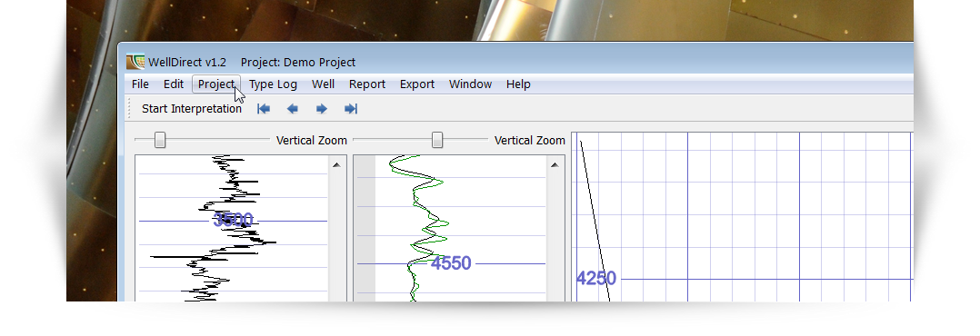The image size is (980, 336).
Task: Click the 3500 depth label in left log
Action: [x=233, y=220]
